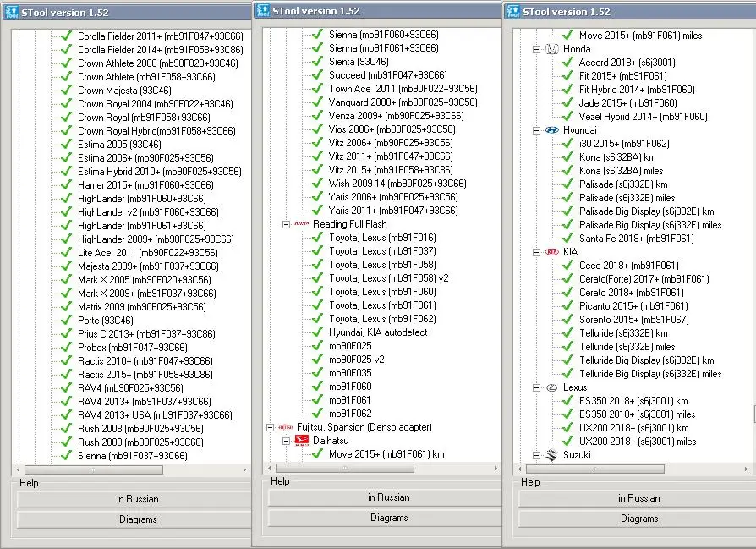Select Sorento 2015+ (mb91F067)
756x549 pixels.
(x=634, y=320)
